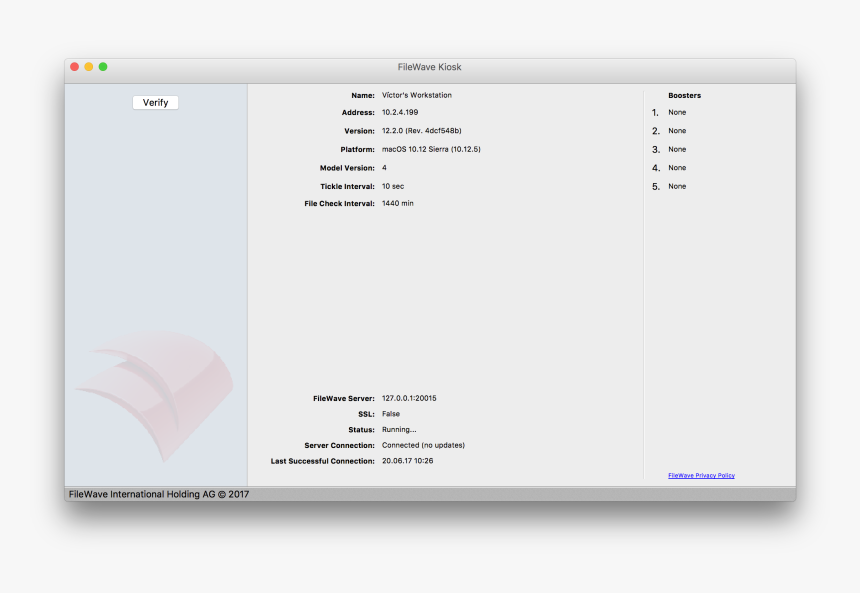Click the Status: label

[361, 430]
